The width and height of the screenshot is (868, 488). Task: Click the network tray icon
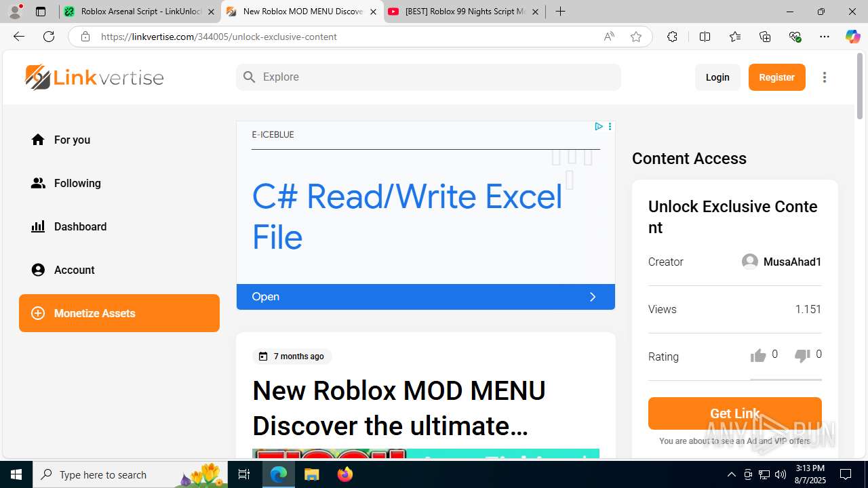[764, 474]
